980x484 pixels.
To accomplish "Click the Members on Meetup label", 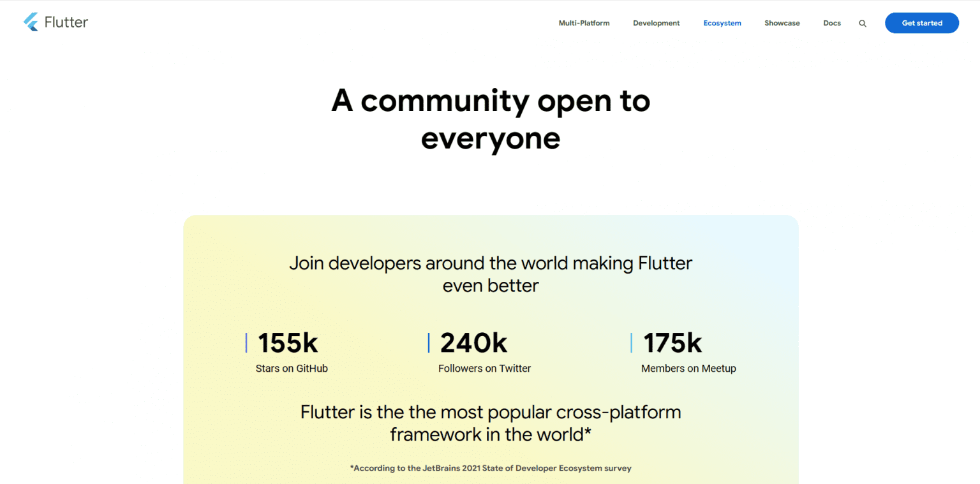I will (688, 368).
